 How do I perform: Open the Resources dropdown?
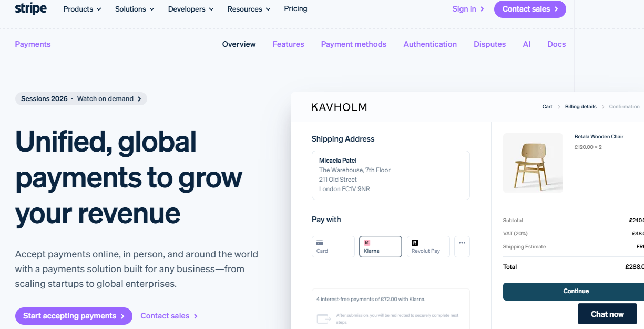click(x=249, y=9)
